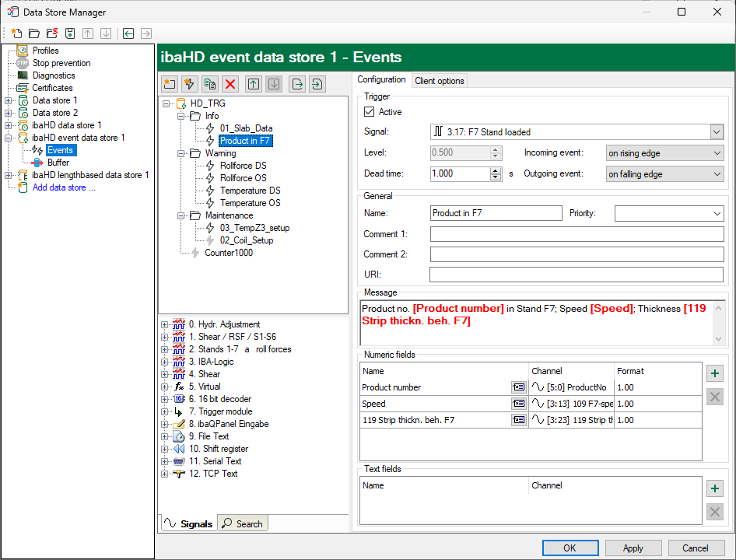Click the move up arrow icon
Image resolution: width=736 pixels, height=560 pixels.
(x=253, y=84)
